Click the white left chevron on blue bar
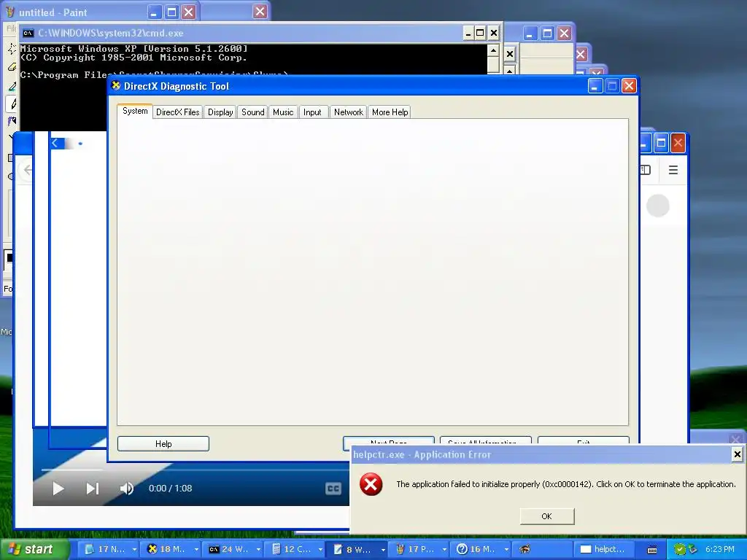 click(x=55, y=143)
